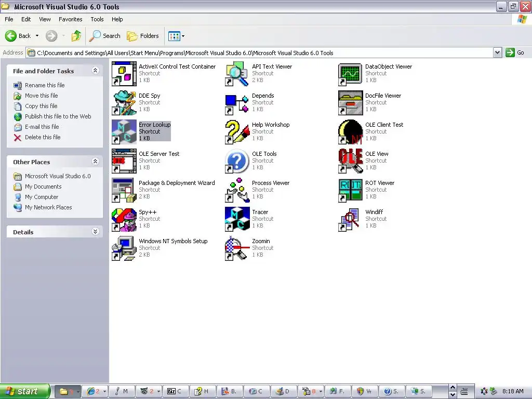Image resolution: width=532 pixels, height=399 pixels.
Task: Click the Error Lookup shortcut icon
Action: 124,132
